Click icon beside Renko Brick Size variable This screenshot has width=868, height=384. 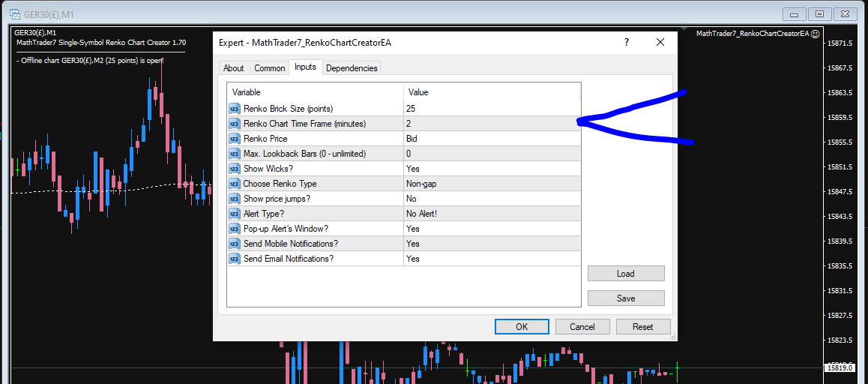click(234, 108)
